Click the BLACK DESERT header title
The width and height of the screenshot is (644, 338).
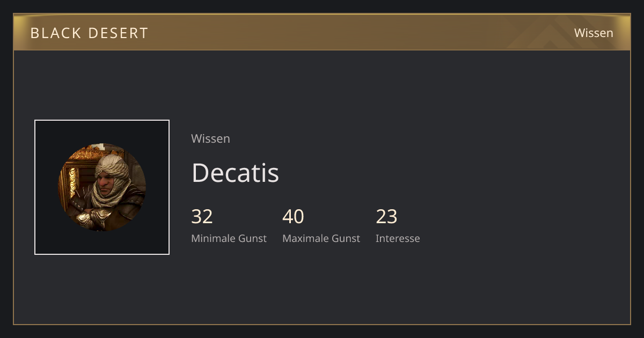tap(89, 33)
